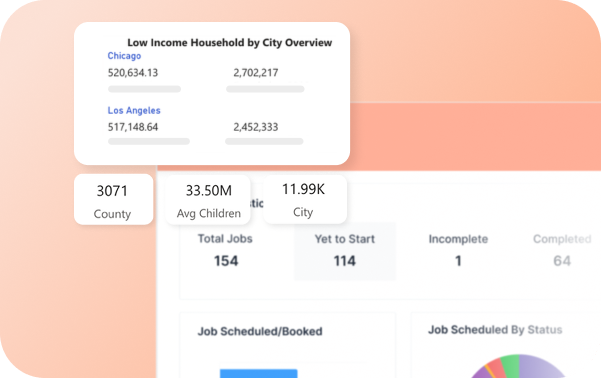The height and width of the screenshot is (378, 601).
Task: Select the 11.99K City card
Action: pos(305,199)
